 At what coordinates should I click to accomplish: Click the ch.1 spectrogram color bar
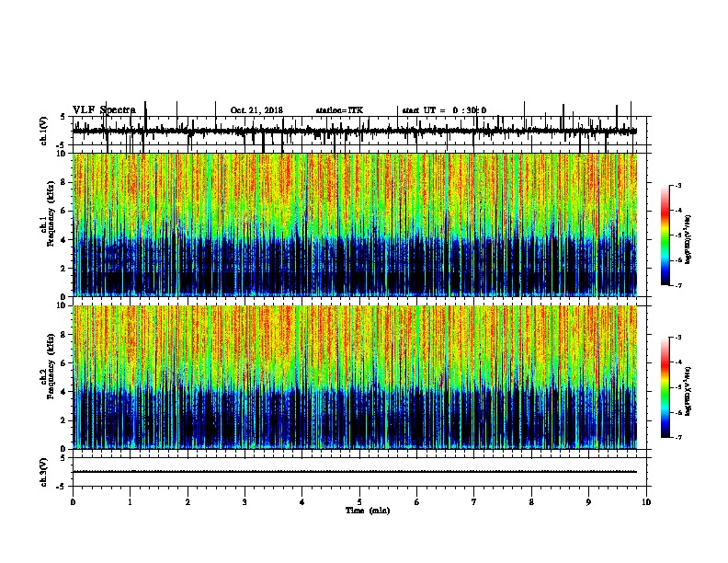click(665, 236)
